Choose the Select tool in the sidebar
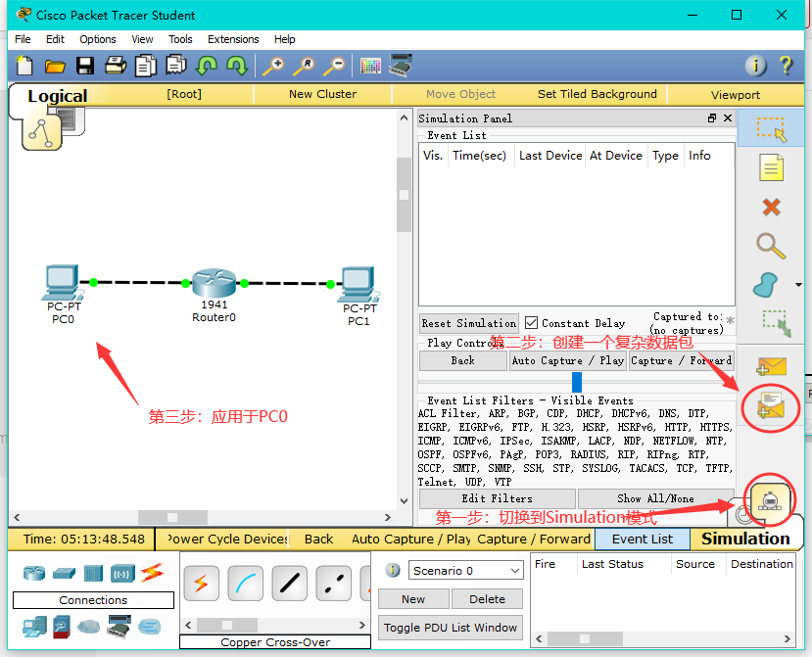Image resolution: width=812 pixels, height=657 pixels. click(771, 129)
